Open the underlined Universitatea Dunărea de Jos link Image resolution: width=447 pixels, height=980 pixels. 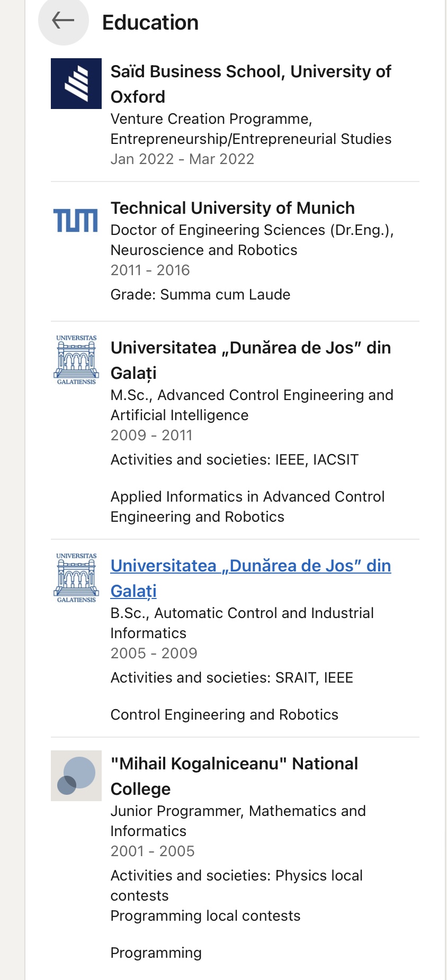[251, 578]
